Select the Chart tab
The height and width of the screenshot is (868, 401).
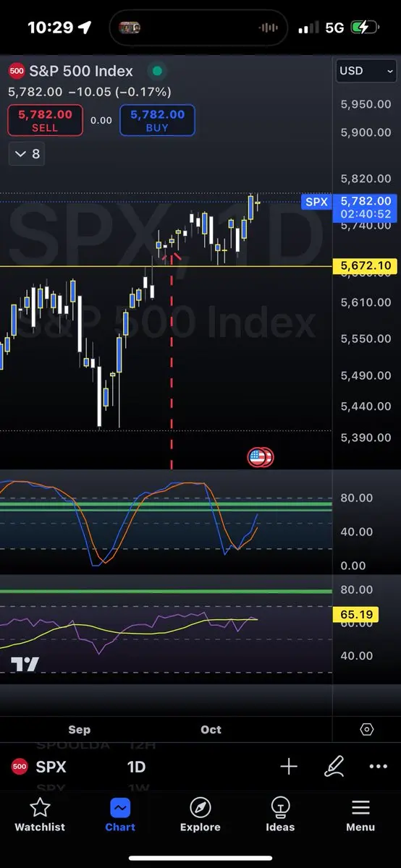tap(120, 815)
